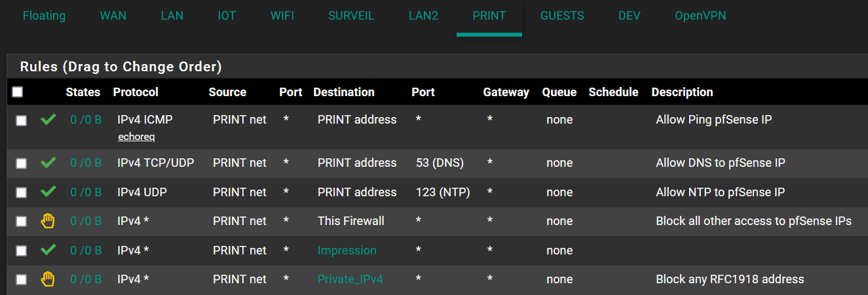
Task: Click the green checkmark on NTP rule
Action: point(48,192)
